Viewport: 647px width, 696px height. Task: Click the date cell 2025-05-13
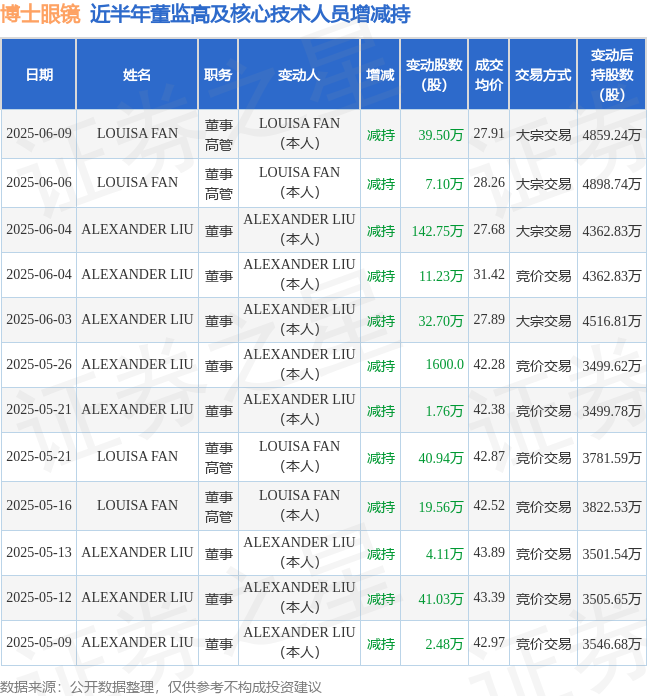click(39, 553)
